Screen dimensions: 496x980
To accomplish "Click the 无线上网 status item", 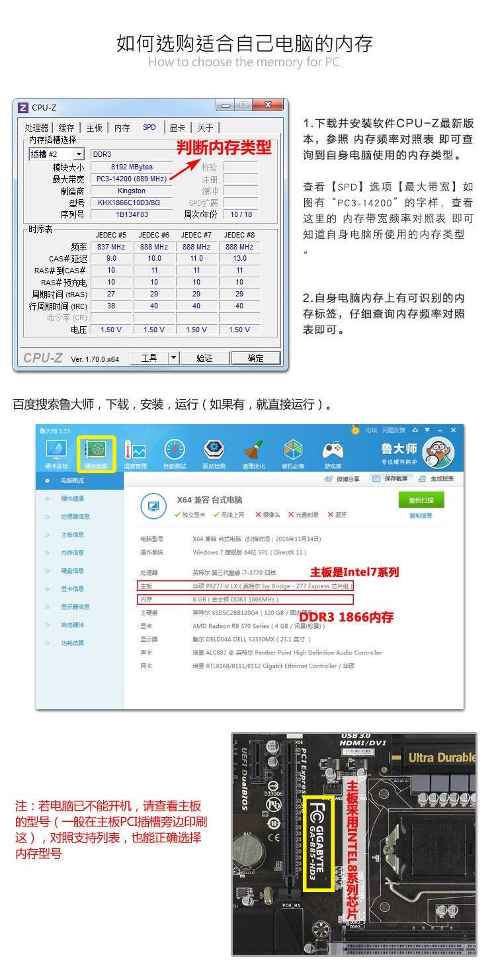I will [228, 514].
